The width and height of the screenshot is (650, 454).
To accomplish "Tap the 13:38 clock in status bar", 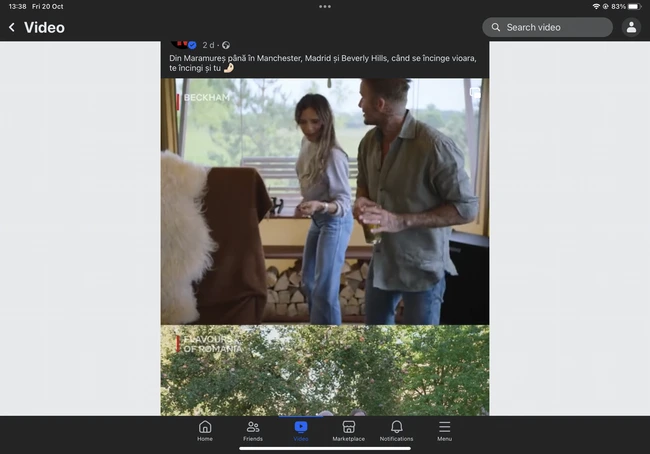I will pyautogui.click(x=17, y=6).
